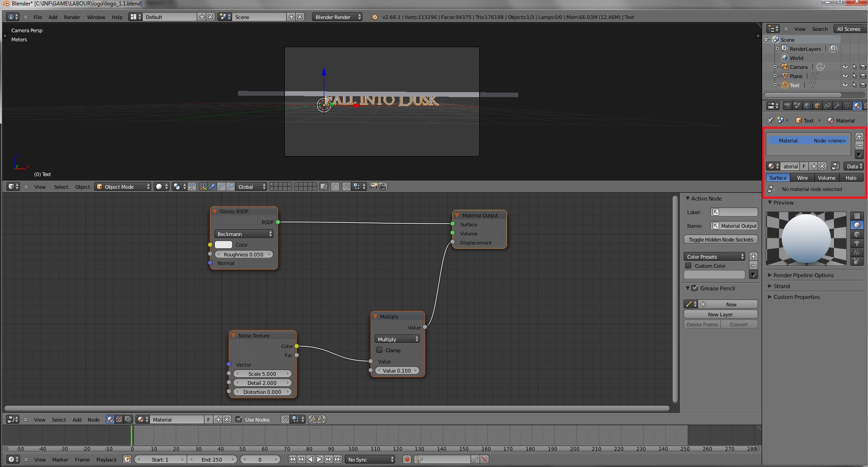Hide Text object with eye icon in outliner
Viewport: 868px width, 467px height.
coord(845,85)
